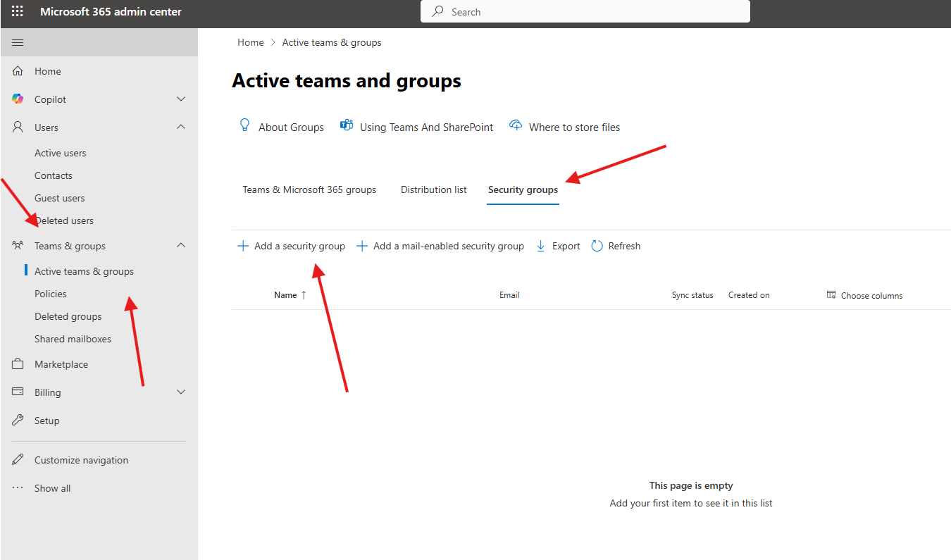This screenshot has height=560, width=951.
Task: Expand the Billing section chevron
Action: click(x=181, y=392)
